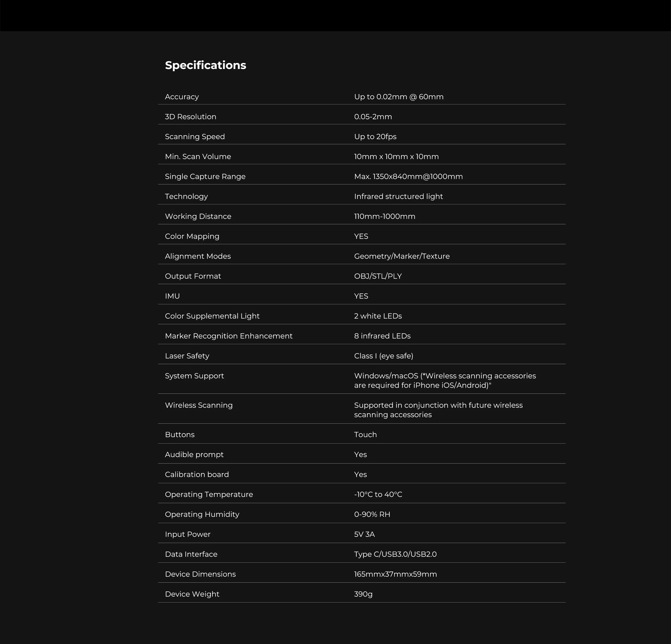
Task: Click the Working Distance label
Action: pos(198,216)
